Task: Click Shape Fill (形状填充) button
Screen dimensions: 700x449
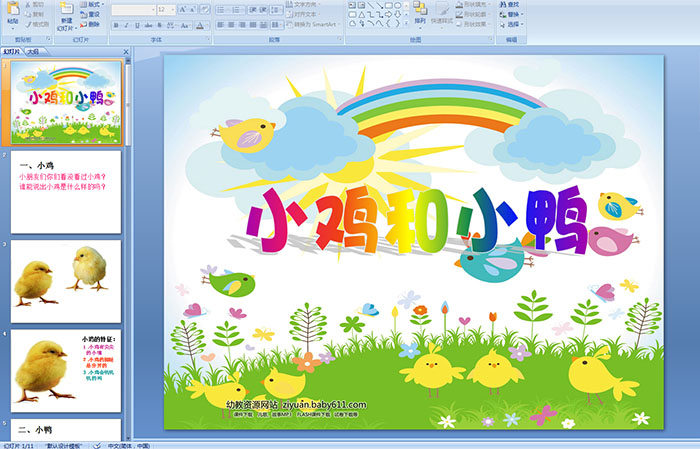Action: [474, 4]
